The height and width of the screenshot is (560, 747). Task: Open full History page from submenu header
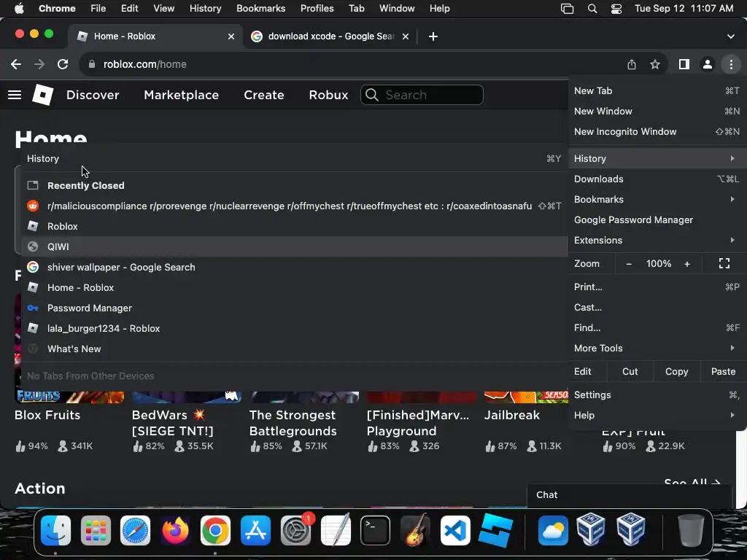(295, 158)
